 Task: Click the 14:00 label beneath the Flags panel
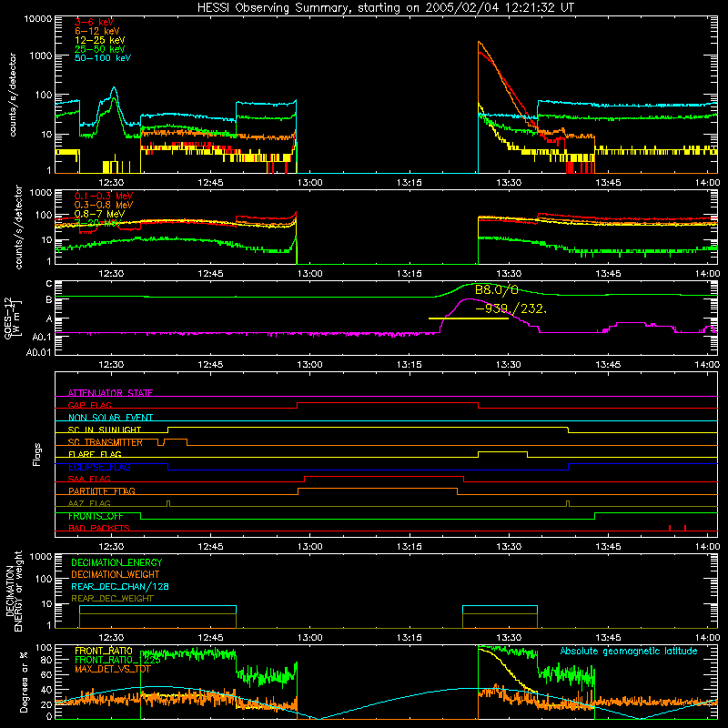[x=707, y=547]
